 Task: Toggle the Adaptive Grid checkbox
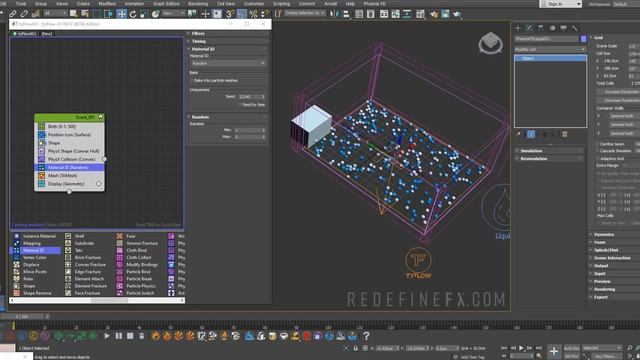[598, 158]
